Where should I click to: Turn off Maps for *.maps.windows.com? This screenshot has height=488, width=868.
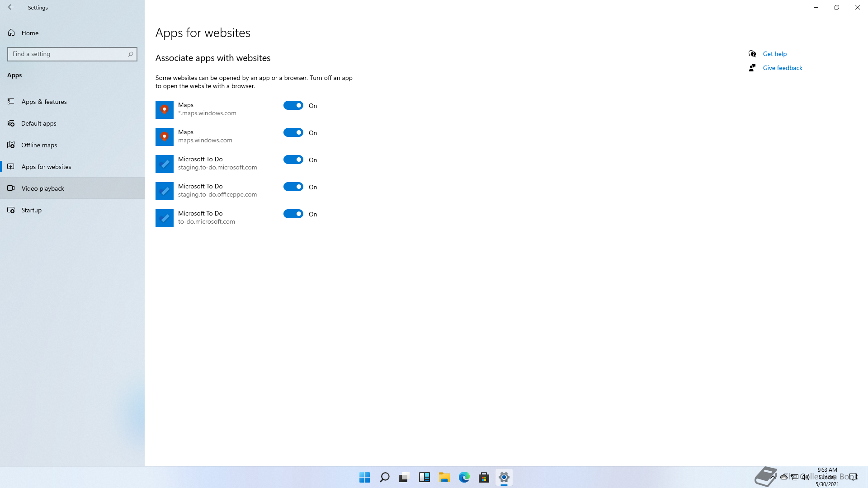(x=293, y=105)
